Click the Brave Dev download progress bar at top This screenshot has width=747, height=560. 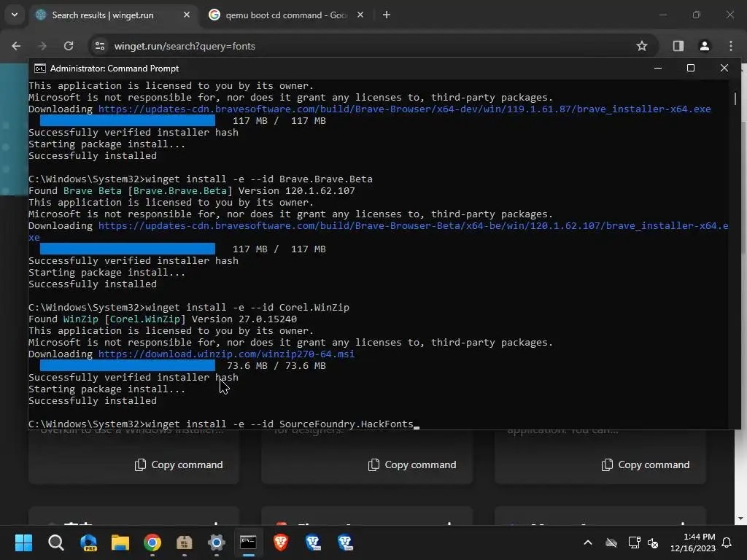coord(127,120)
